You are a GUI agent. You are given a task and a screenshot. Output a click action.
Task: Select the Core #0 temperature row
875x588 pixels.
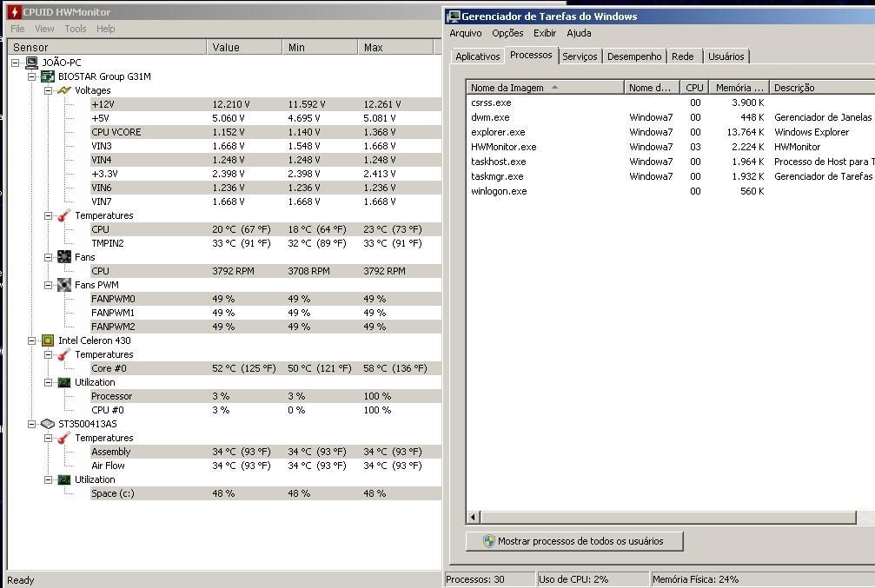point(266,368)
